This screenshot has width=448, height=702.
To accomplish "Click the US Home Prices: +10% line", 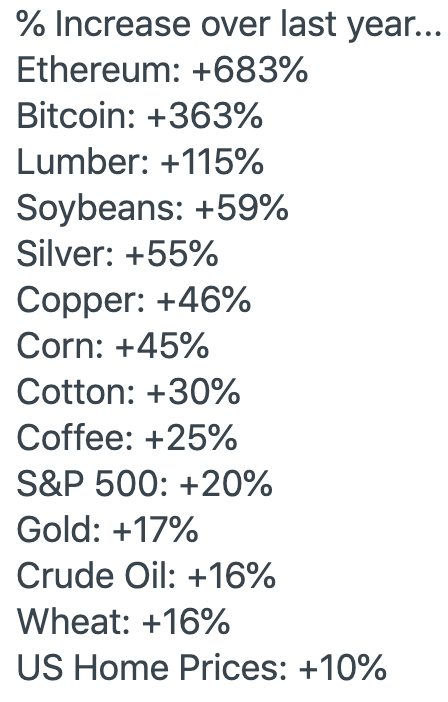I will [x=201, y=668].
